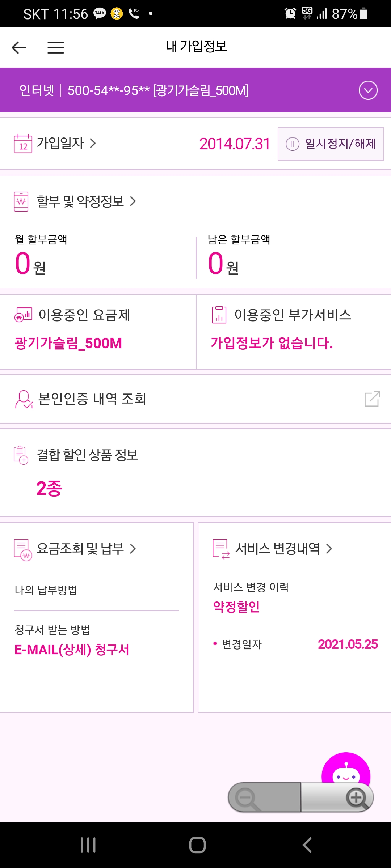Expand the internet line selector dropdown
The image size is (391, 868).
(x=368, y=90)
